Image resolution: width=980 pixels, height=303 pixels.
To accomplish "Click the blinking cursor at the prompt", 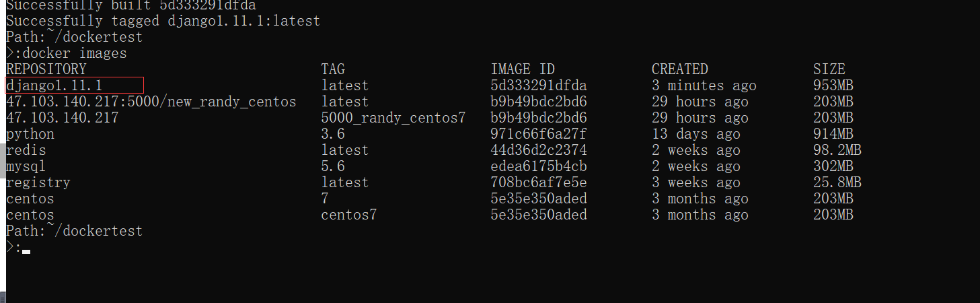I will click(x=26, y=251).
